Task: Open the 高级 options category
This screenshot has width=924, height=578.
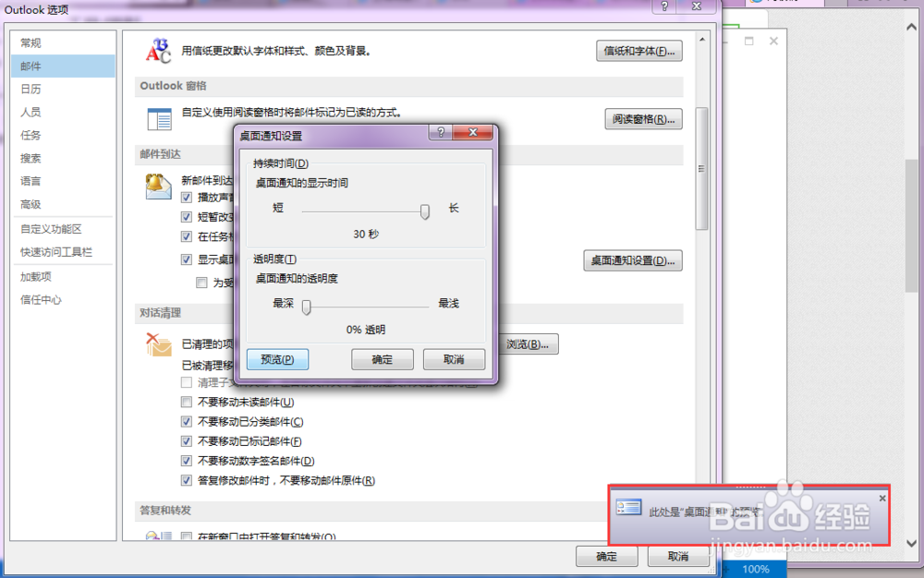Action: (63, 204)
